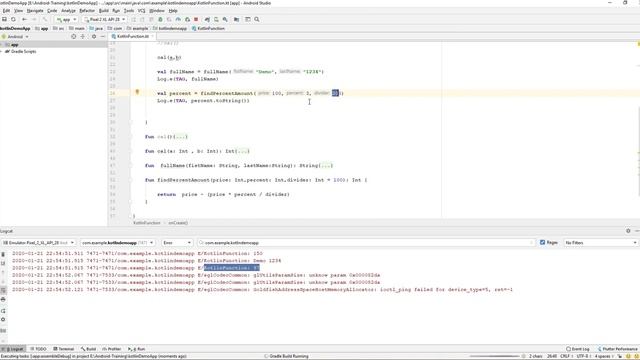The height and width of the screenshot is (360, 640).
Task: Open the TODO tool window
Action: 38,349
